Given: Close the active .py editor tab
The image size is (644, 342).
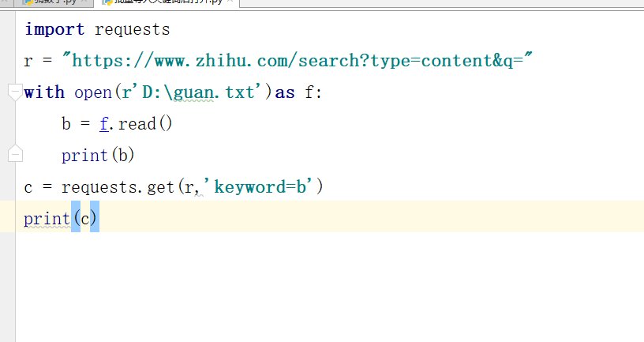Looking at the screenshot, I should (x=231, y=2).
